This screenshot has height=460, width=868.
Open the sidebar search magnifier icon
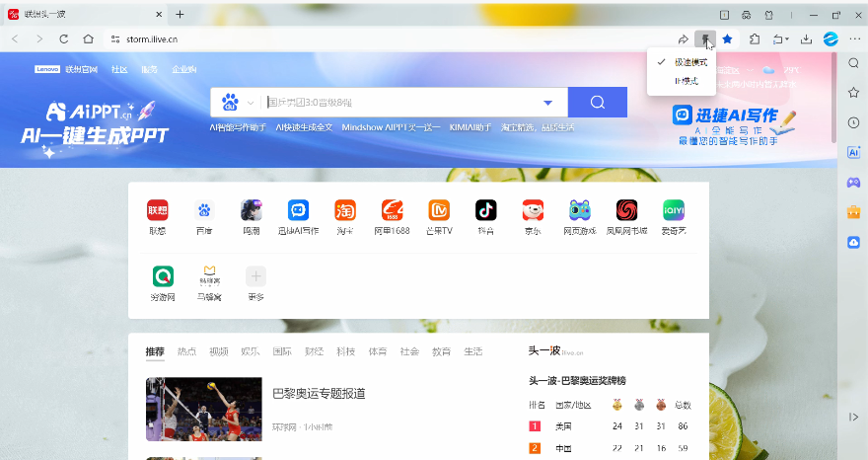pyautogui.click(x=853, y=63)
